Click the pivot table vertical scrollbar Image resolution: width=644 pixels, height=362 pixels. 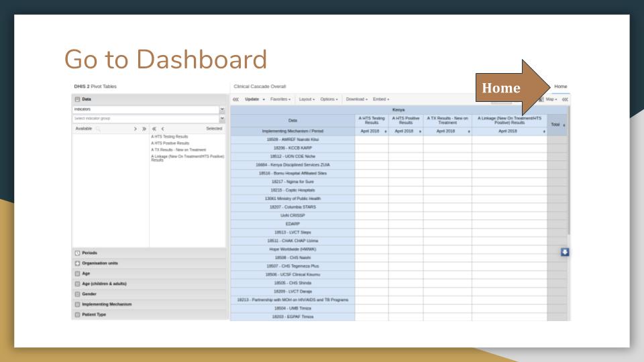569,170
